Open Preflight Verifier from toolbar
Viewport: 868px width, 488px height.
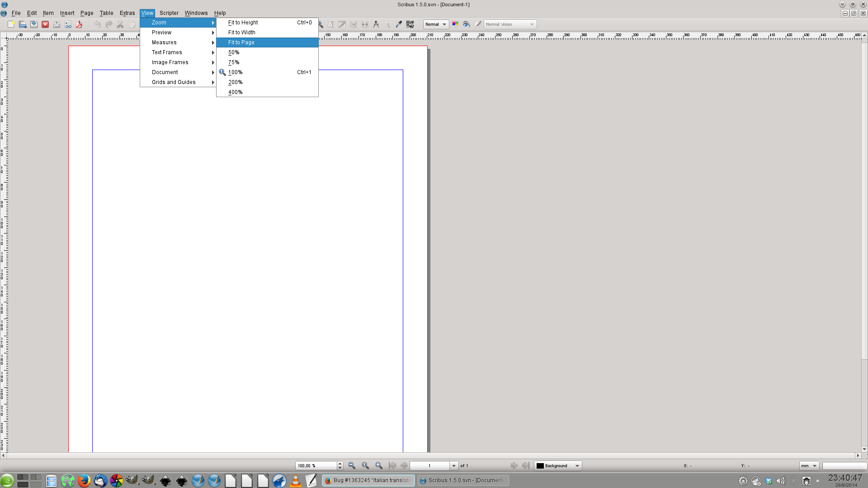coord(68,24)
